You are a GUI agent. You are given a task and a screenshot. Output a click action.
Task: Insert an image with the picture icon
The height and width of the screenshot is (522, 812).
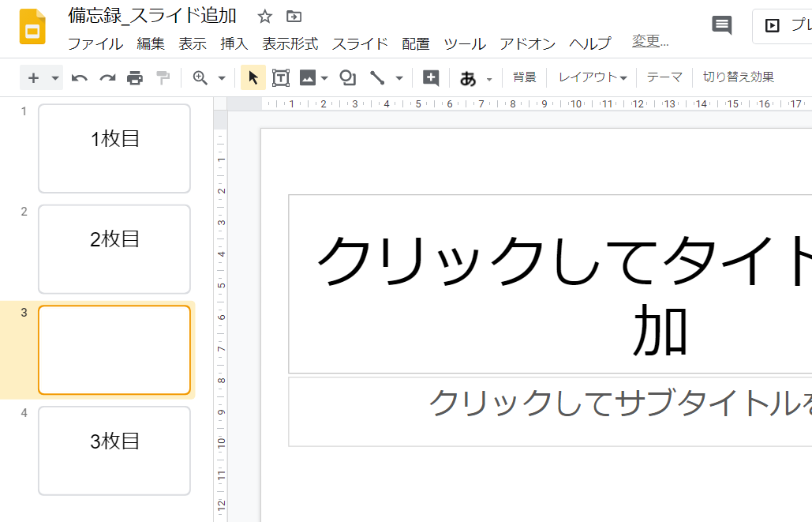[308, 78]
